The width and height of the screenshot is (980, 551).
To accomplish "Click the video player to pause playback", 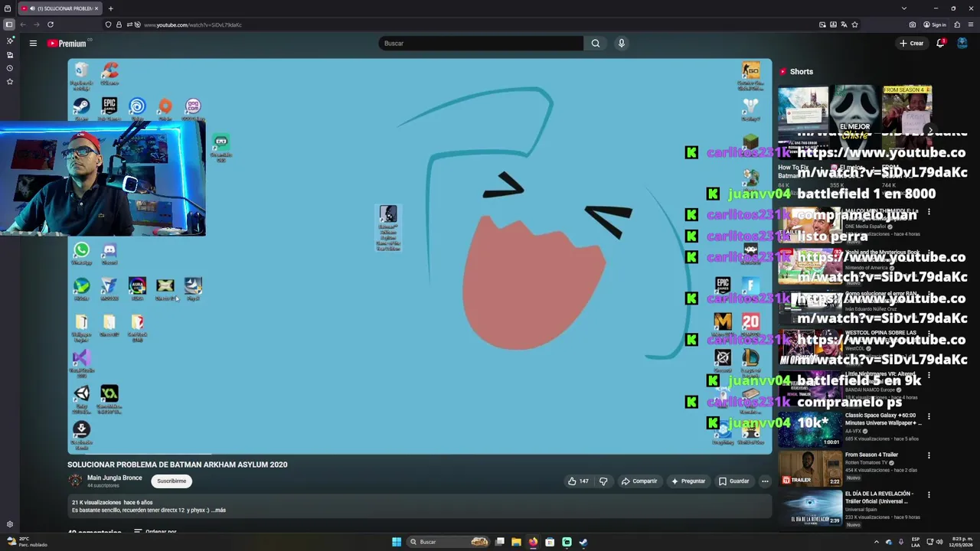I will (x=420, y=256).
